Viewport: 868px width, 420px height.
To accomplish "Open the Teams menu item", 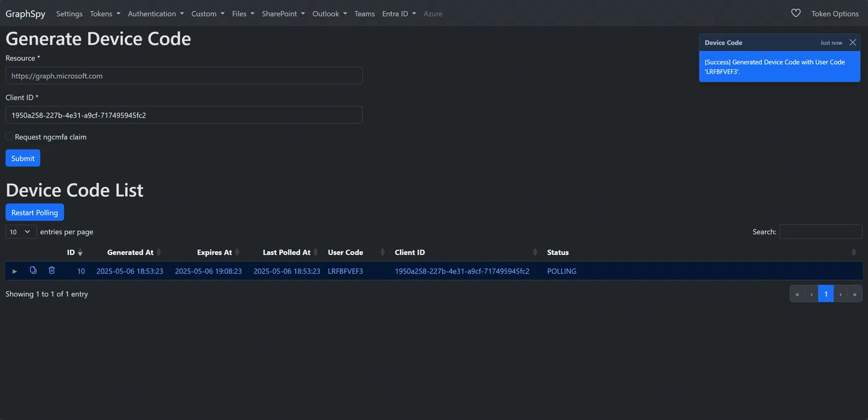I will [365, 14].
